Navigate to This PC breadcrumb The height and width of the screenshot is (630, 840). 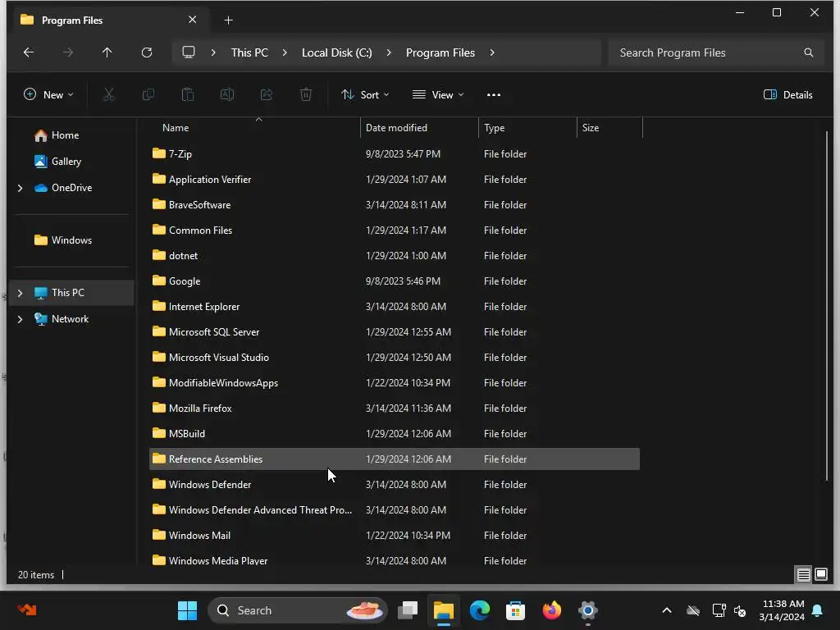click(249, 52)
